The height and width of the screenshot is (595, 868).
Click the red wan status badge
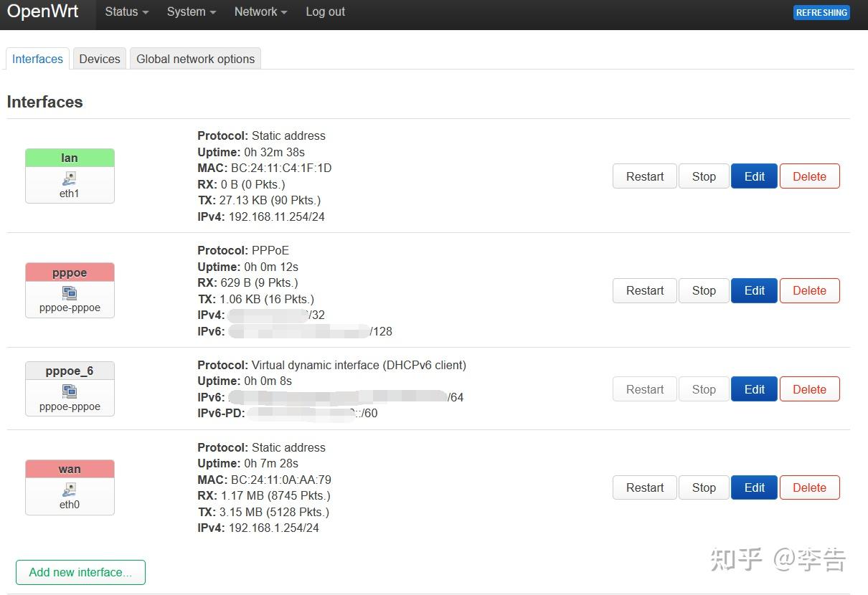(x=69, y=469)
